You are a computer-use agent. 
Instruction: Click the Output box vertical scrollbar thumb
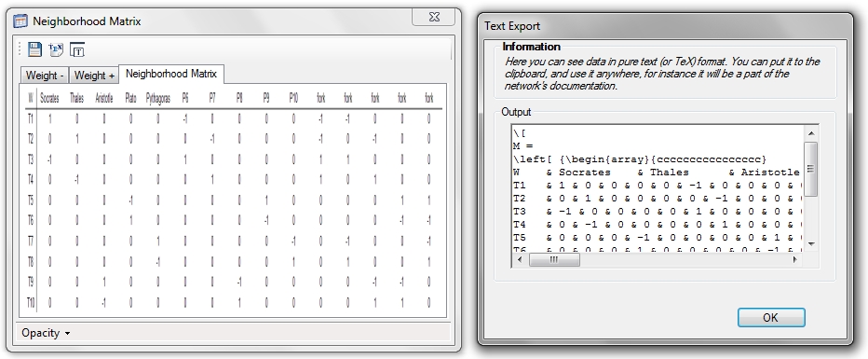811,169
